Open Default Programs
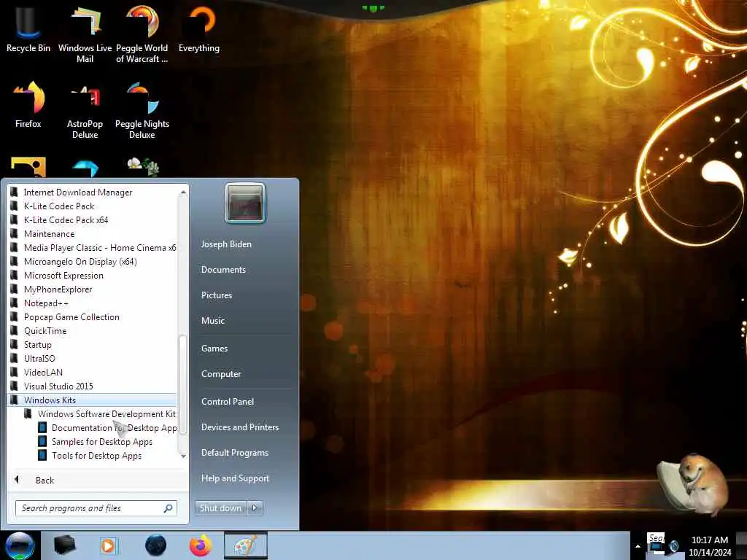This screenshot has width=747, height=560. pyautogui.click(x=235, y=453)
